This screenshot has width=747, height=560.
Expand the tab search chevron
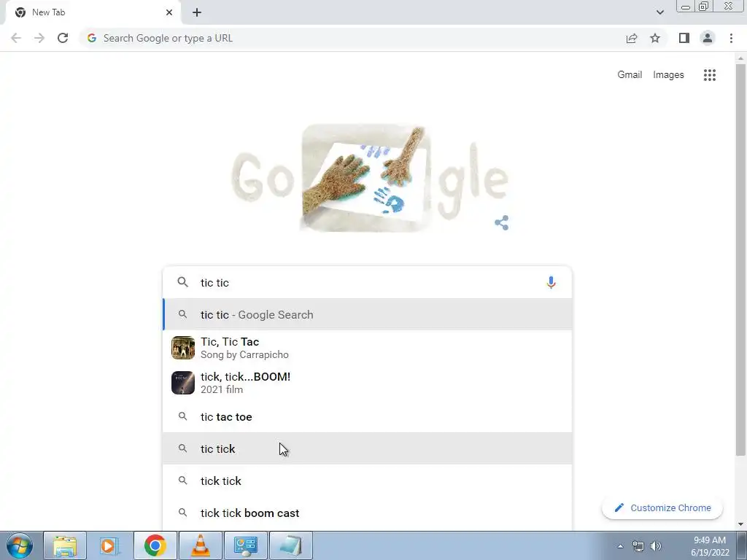tap(659, 12)
